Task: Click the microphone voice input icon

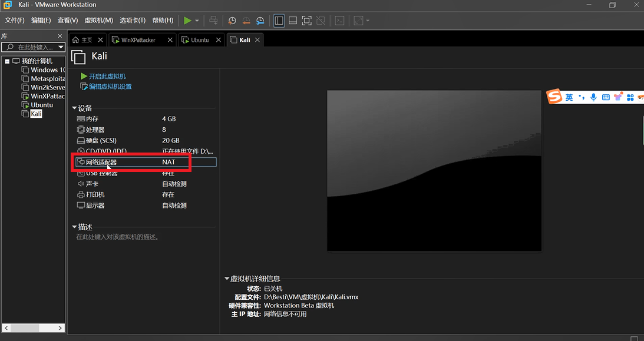Action: 593,97
